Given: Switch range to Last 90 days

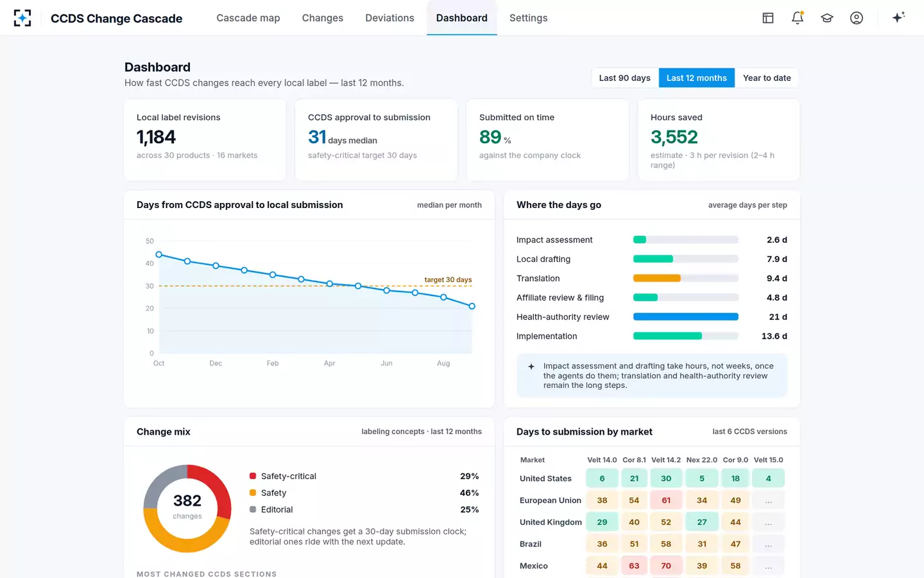Looking at the screenshot, I should click(x=624, y=78).
